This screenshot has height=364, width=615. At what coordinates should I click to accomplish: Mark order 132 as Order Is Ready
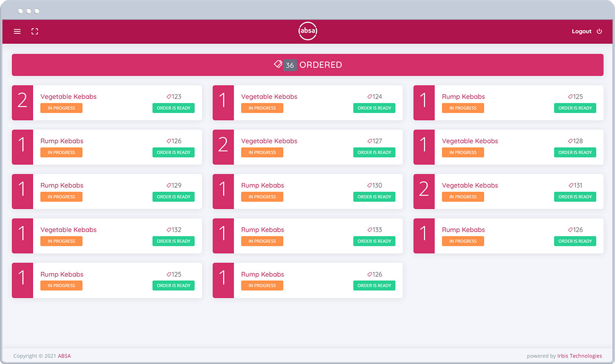tap(174, 241)
